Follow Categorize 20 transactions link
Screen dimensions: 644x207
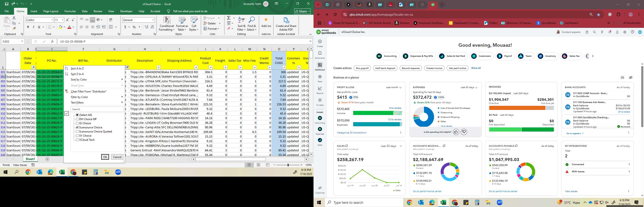click(352, 132)
